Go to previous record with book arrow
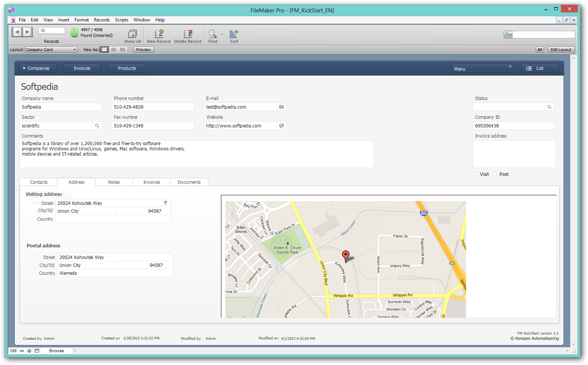Screen dimensions: 588x365 pos(17,32)
